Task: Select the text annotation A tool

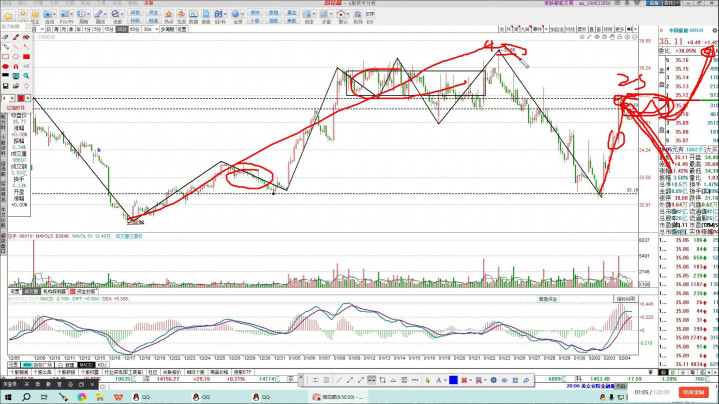Action: (16, 66)
